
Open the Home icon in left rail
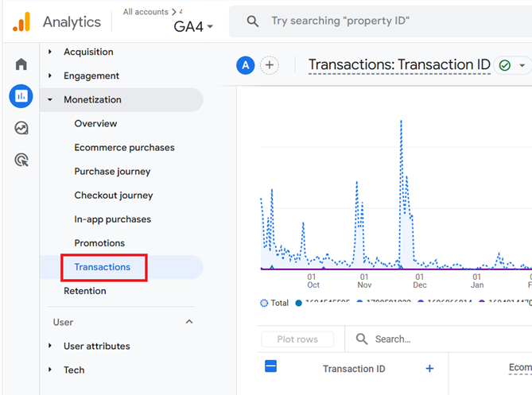click(21, 64)
